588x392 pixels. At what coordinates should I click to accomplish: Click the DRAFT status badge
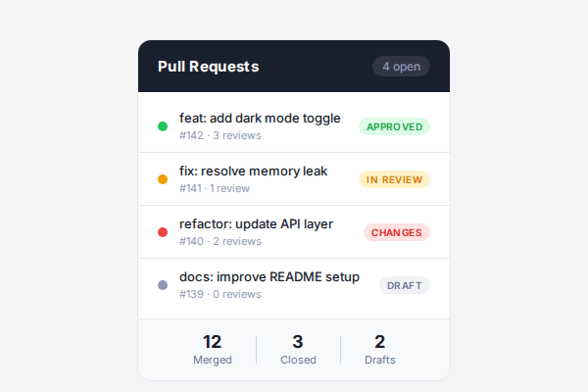(x=405, y=285)
